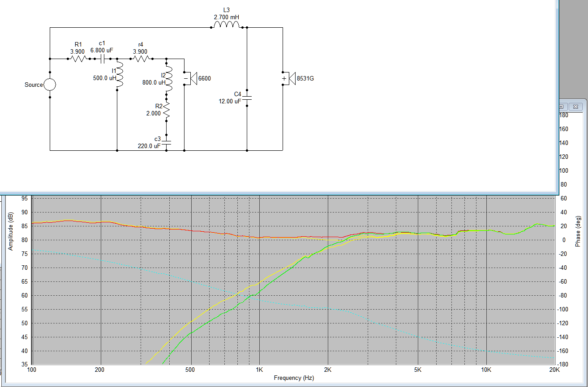Screen dimensions: 588x387
Task: Click the '20K' frequency tick label
Action: tap(554, 370)
